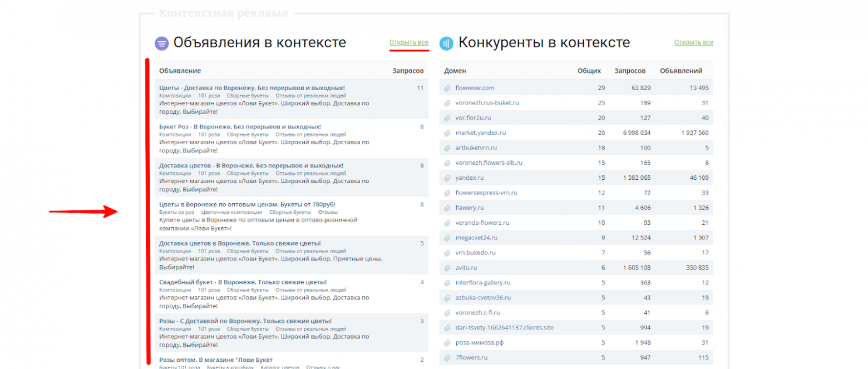
Task: Click the 12 524 queries value for megacvet24.ru
Action: pyautogui.click(x=641, y=238)
